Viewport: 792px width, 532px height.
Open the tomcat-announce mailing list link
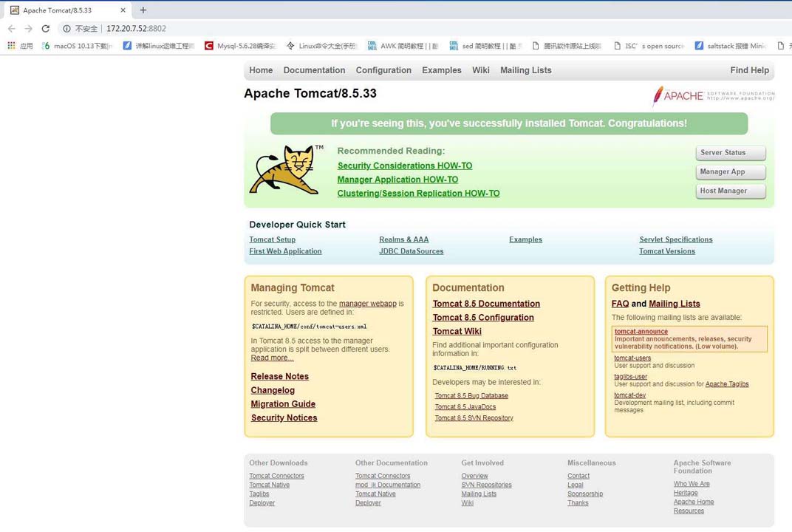point(641,332)
